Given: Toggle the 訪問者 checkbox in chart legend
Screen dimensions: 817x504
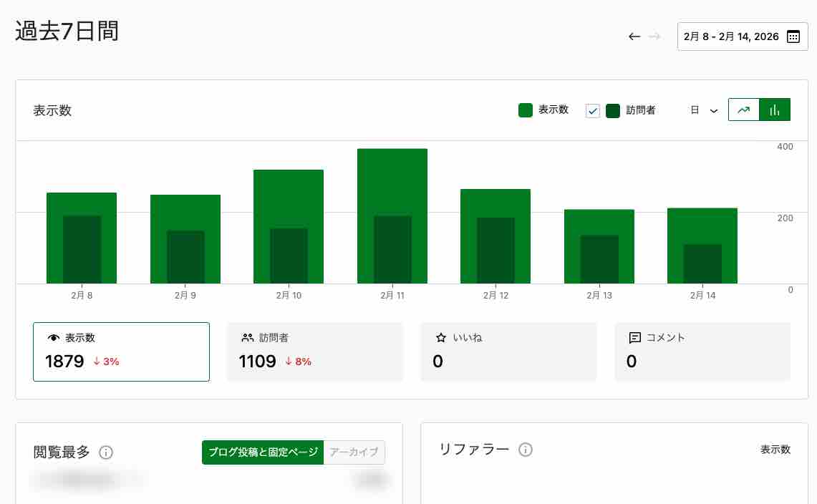Looking at the screenshot, I should [592, 110].
